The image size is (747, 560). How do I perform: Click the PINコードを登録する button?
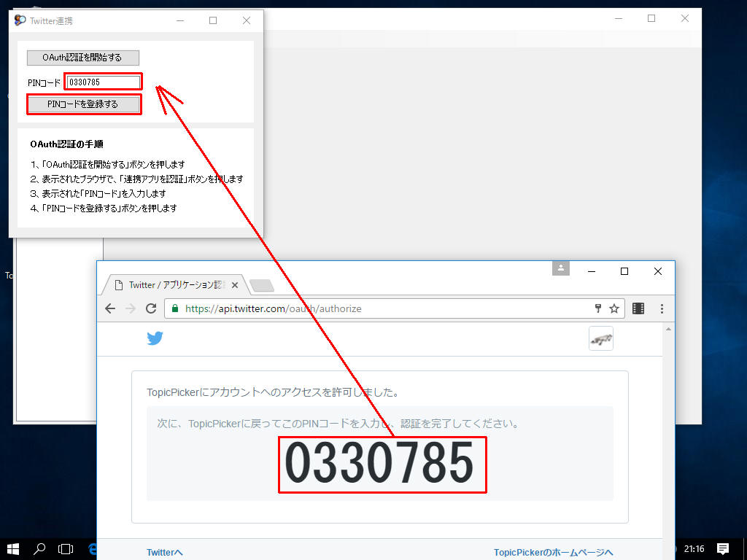(84, 104)
